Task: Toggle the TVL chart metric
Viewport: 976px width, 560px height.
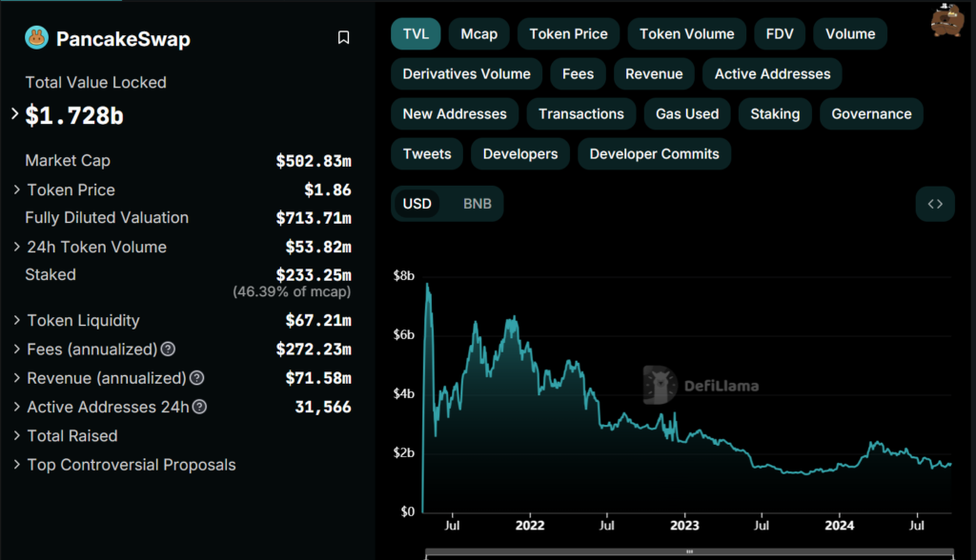Action: pos(416,33)
